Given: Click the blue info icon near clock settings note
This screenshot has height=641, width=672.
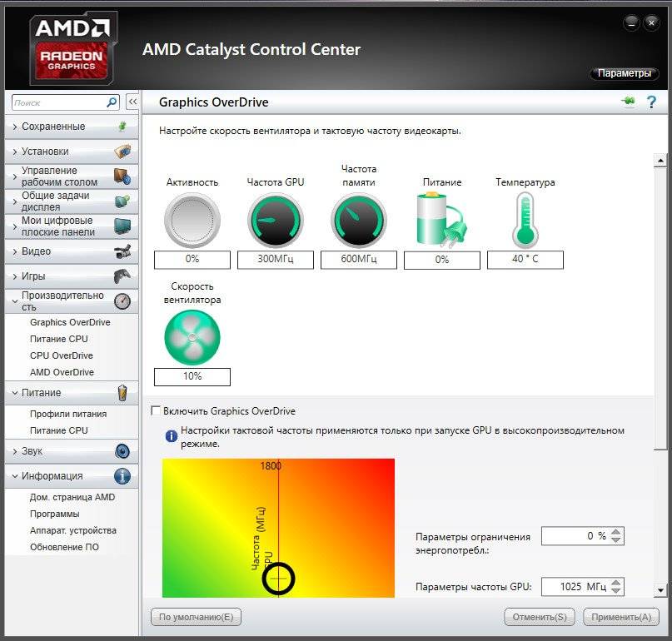Looking at the screenshot, I should (x=171, y=436).
